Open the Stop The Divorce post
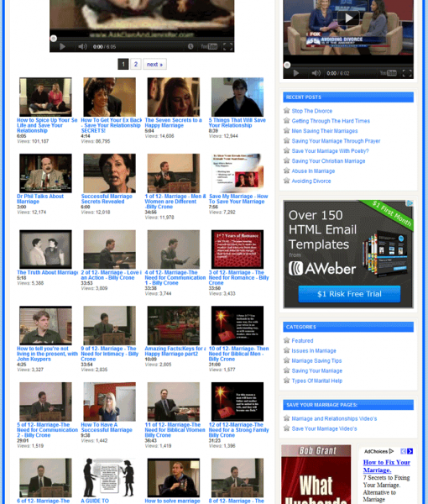 coord(312,111)
